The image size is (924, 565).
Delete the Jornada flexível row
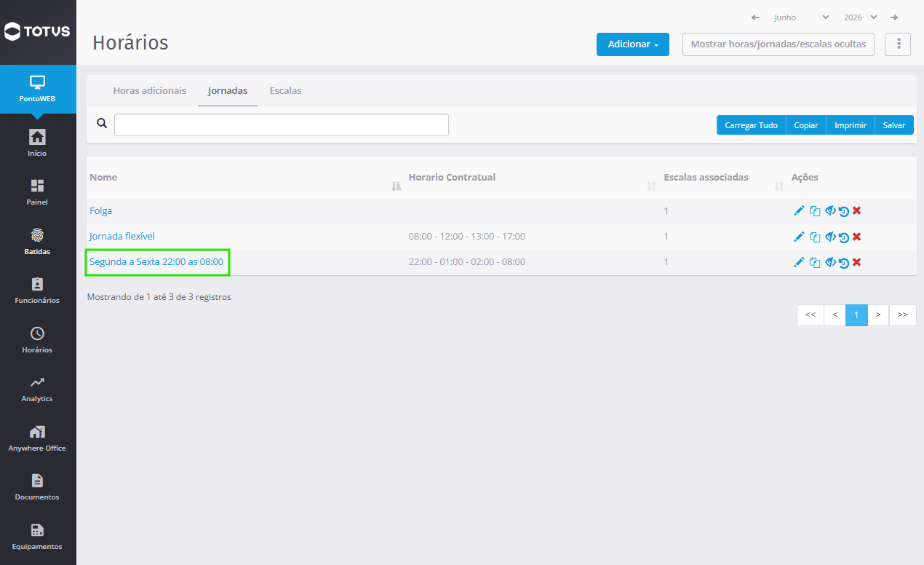point(857,237)
